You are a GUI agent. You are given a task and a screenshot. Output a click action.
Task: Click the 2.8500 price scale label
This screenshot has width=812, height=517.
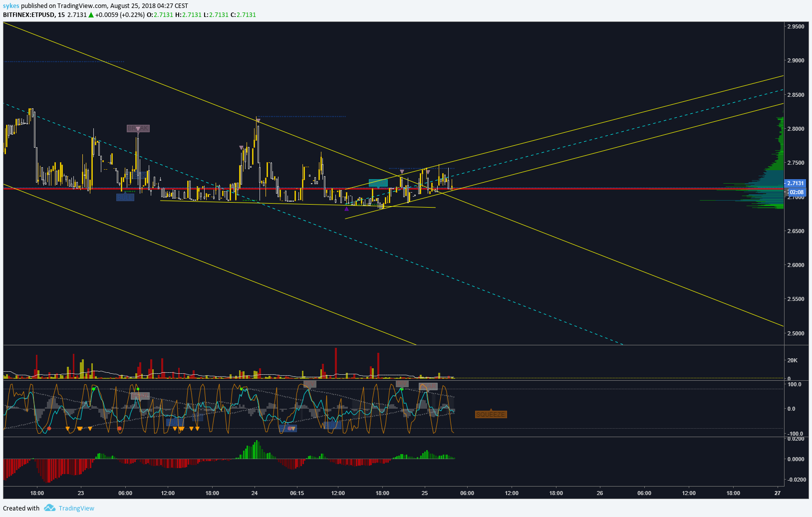click(796, 95)
